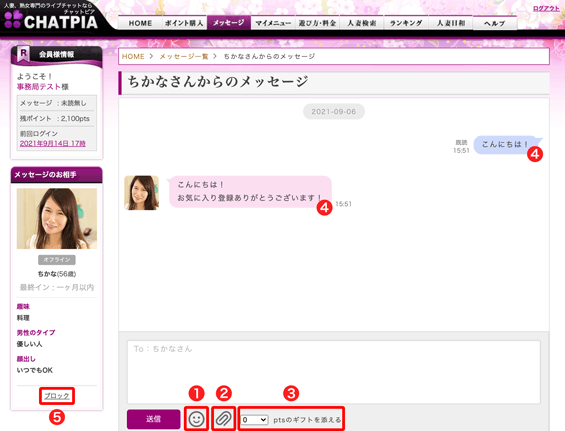Click HOME in the breadcrumb
This screenshot has height=431, width=565.
(133, 56)
